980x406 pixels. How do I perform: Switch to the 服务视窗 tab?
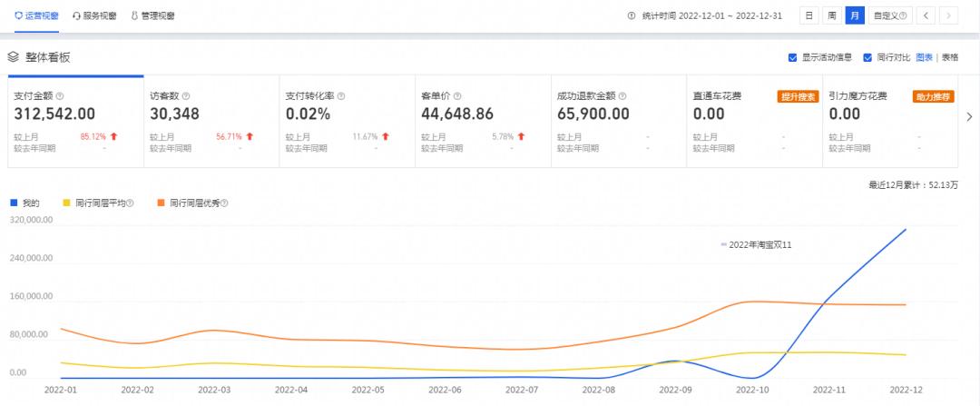tap(94, 15)
